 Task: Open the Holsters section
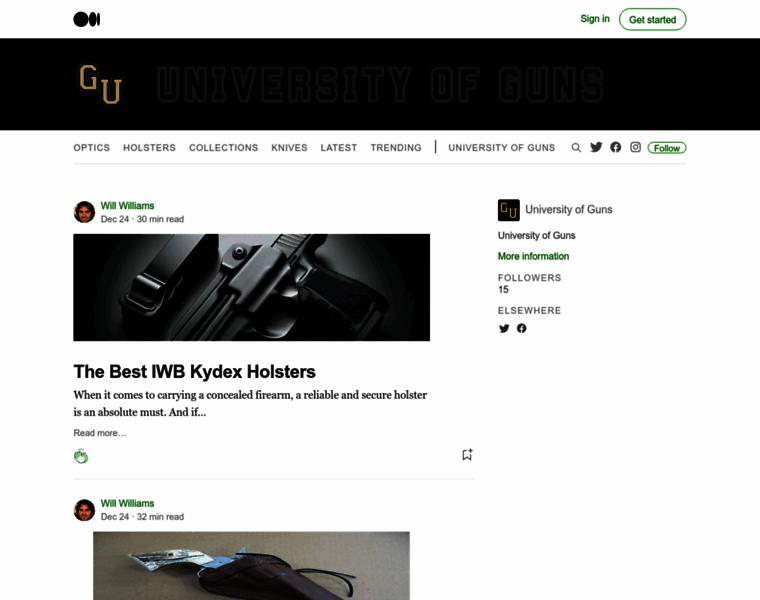149,147
